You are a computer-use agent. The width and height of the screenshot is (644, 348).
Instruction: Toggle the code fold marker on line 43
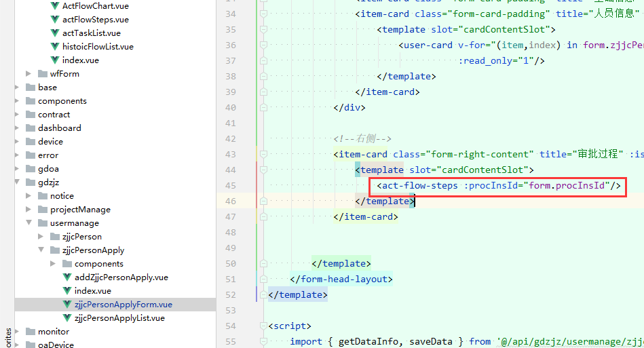[x=263, y=155]
